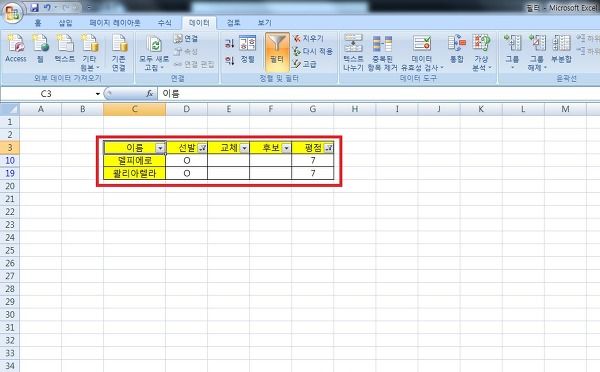Undo last action in quick access toolbar
The image size is (600, 372).
[47, 7]
